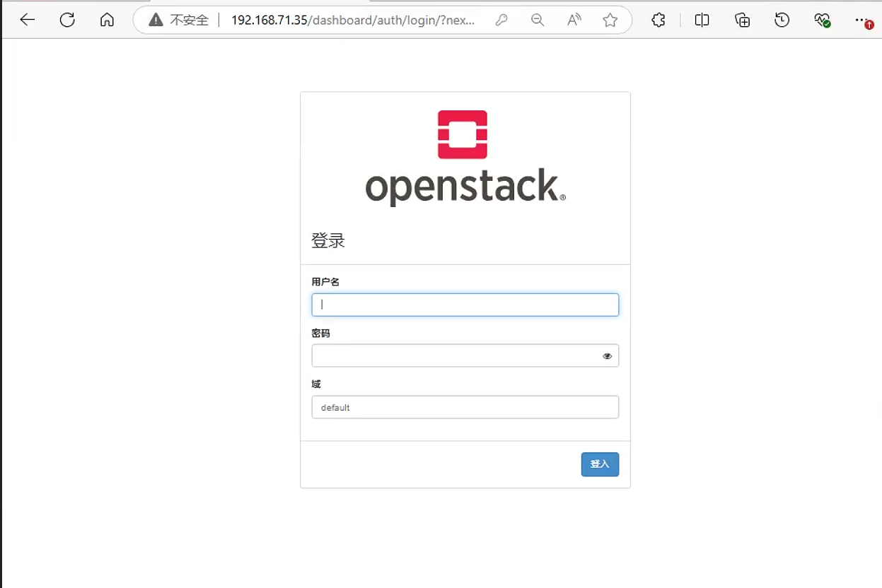Screen dimensions: 882x588
Task: Open split screen view
Action: [702, 20]
